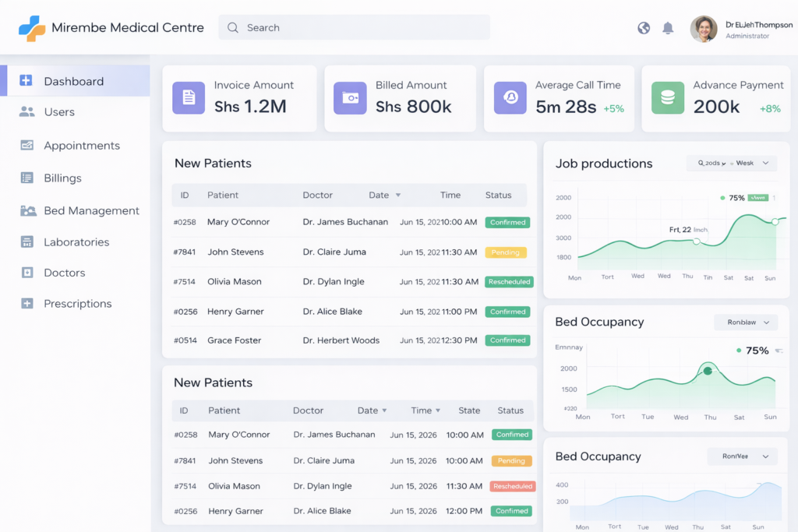Expand the Job productions period dropdown

point(731,163)
